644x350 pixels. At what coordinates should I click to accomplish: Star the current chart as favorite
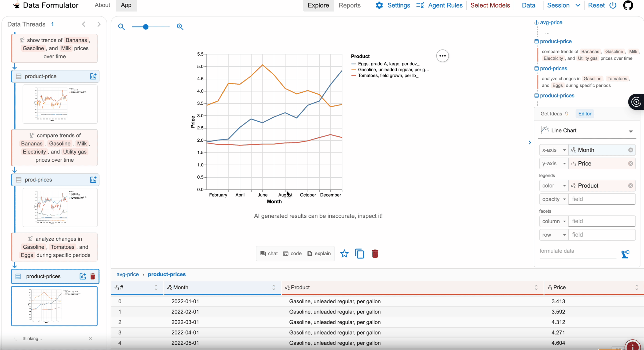pyautogui.click(x=344, y=254)
